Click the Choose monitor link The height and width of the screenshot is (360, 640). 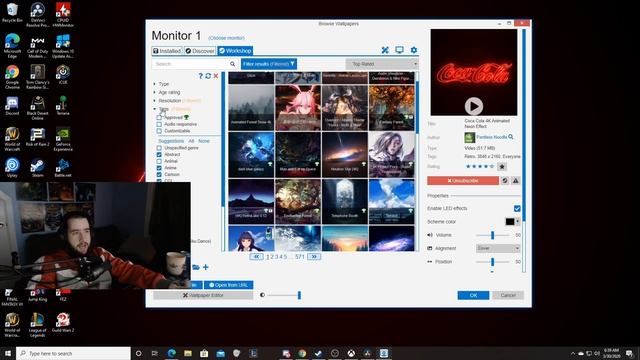click(x=226, y=38)
